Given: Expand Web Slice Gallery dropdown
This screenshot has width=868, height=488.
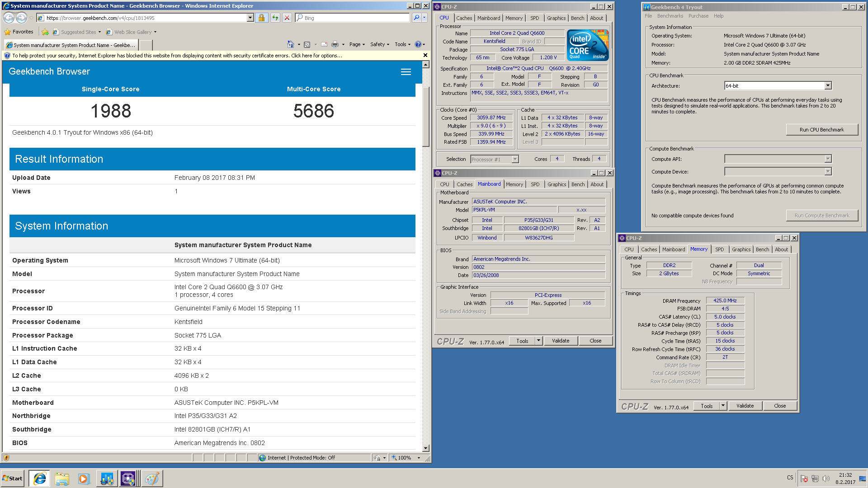Looking at the screenshot, I should [155, 32].
